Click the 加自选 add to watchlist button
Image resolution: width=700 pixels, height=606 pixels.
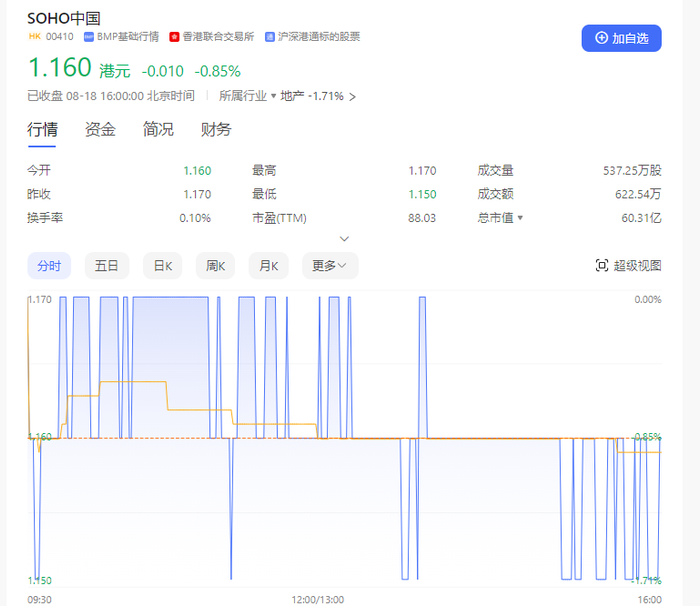click(621, 38)
